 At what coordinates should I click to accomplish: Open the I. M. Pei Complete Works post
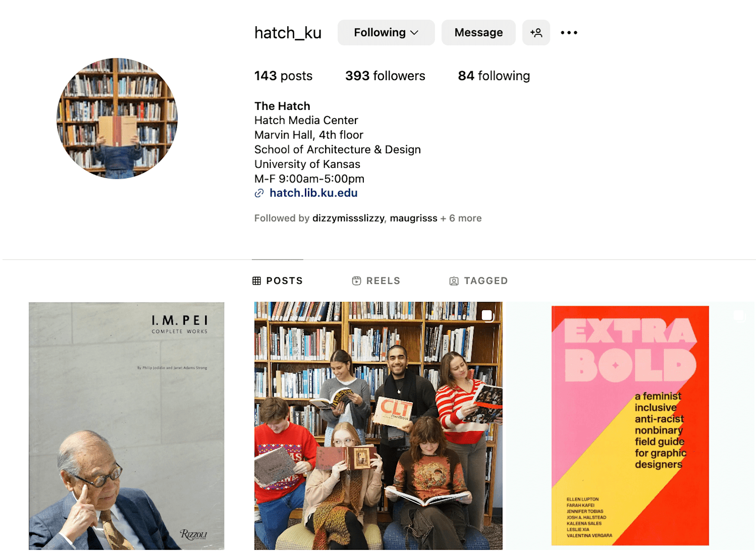(x=127, y=426)
